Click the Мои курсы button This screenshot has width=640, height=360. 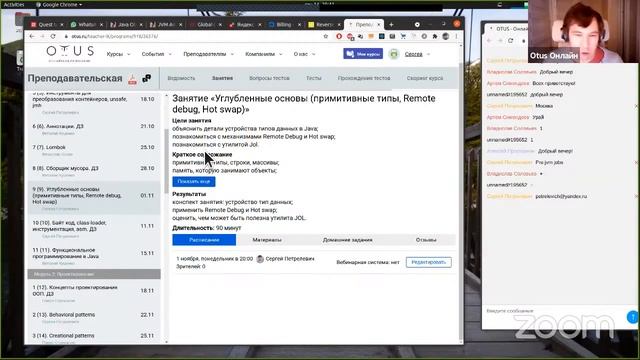point(363,54)
